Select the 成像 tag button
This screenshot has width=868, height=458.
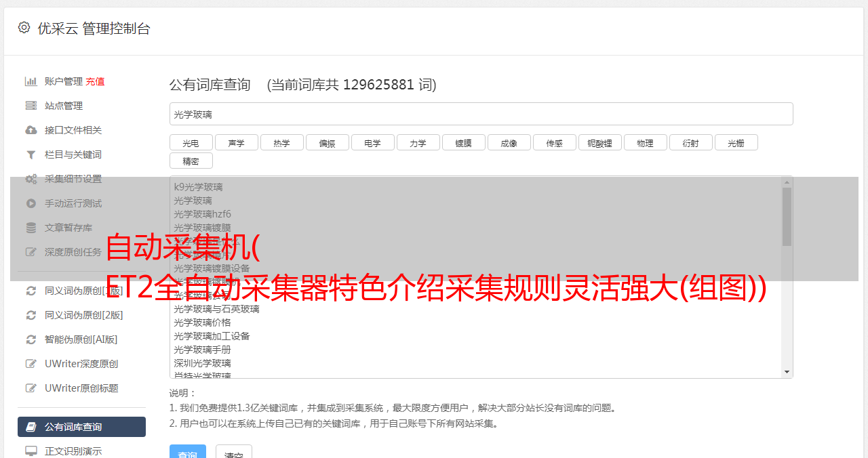pyautogui.click(x=509, y=143)
